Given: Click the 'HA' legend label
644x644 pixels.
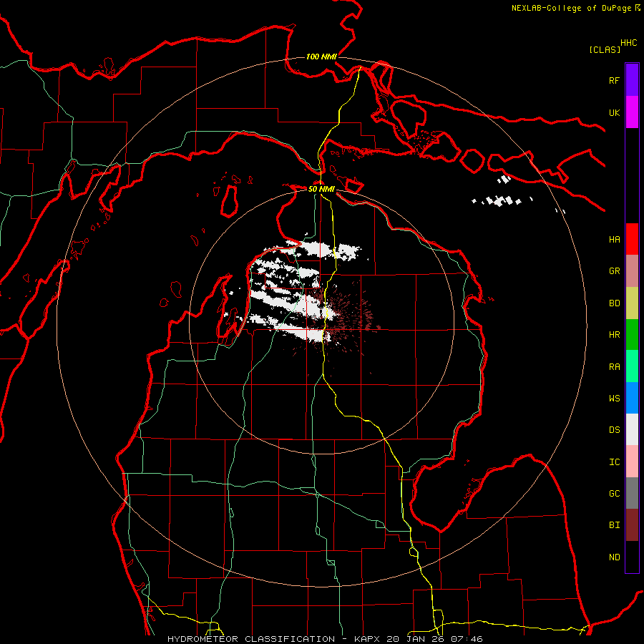Looking at the screenshot, I should [x=614, y=240].
